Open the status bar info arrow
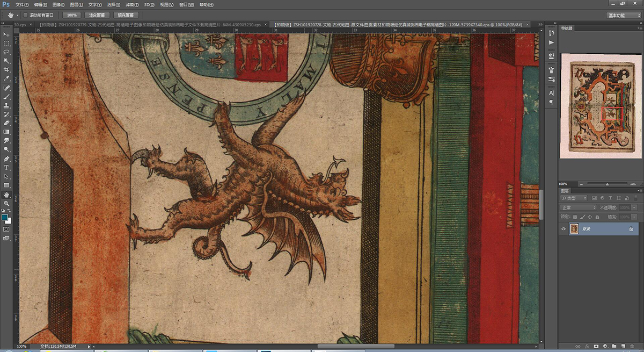This screenshot has height=352, width=644. 90,347
